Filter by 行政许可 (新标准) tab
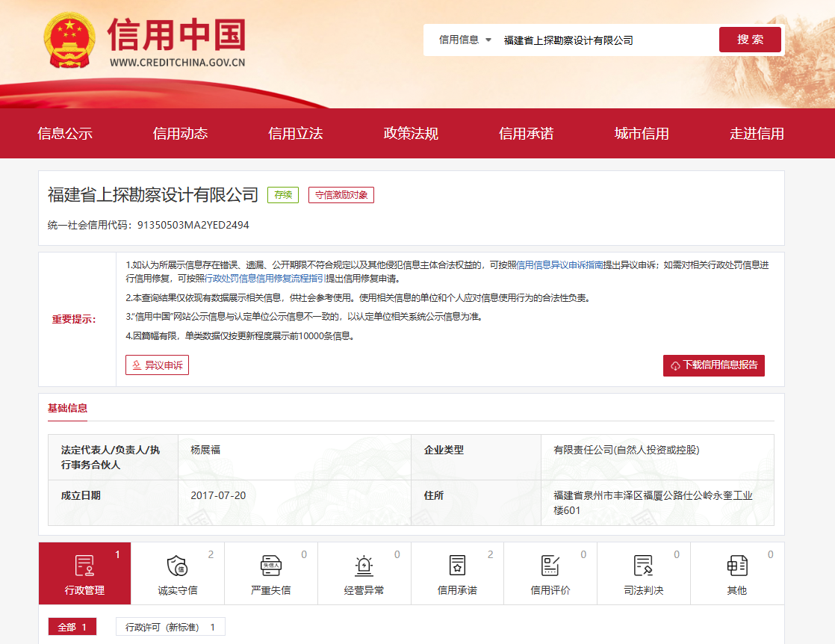Image resolution: width=835 pixels, height=644 pixels. (170, 627)
